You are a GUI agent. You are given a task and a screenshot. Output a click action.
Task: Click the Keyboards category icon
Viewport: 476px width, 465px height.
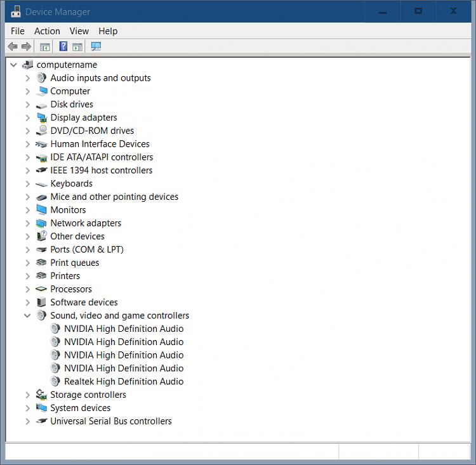coord(41,184)
